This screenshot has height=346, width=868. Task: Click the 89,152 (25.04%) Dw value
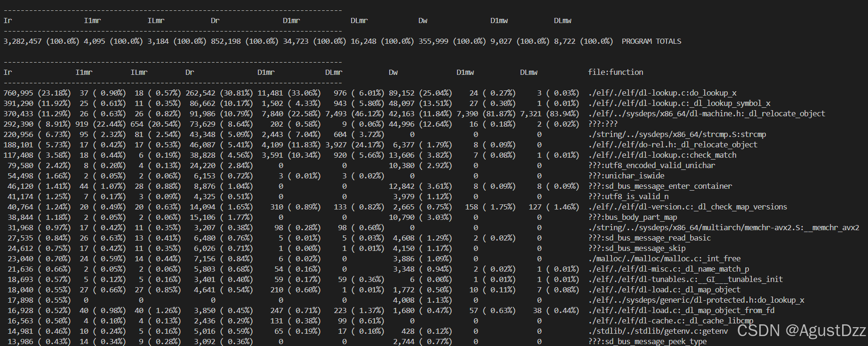coord(420,93)
